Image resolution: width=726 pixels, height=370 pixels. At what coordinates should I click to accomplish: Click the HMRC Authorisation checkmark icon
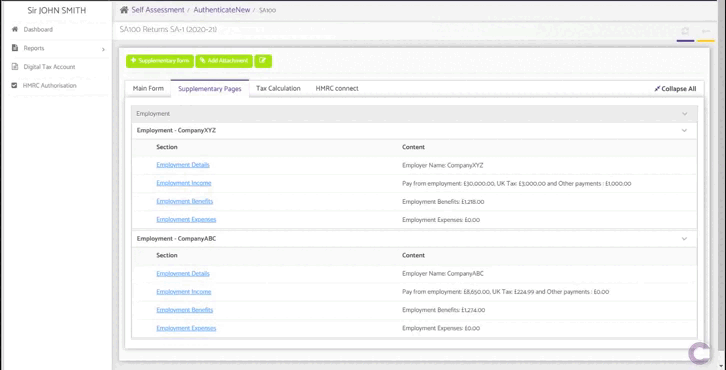[14, 85]
